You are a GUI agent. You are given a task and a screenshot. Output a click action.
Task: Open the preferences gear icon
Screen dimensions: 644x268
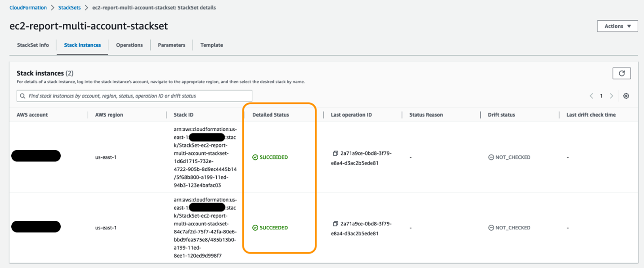626,96
